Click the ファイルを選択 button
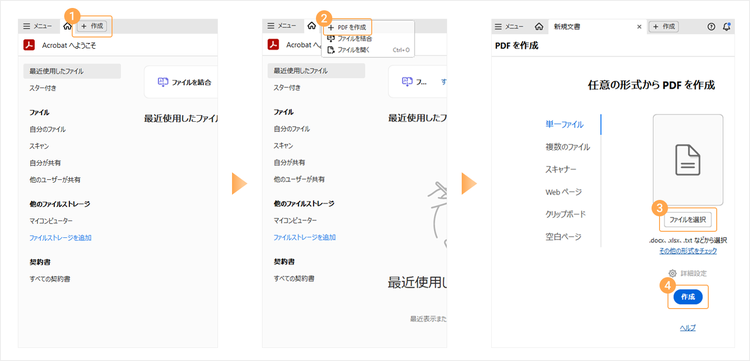 tap(688, 220)
